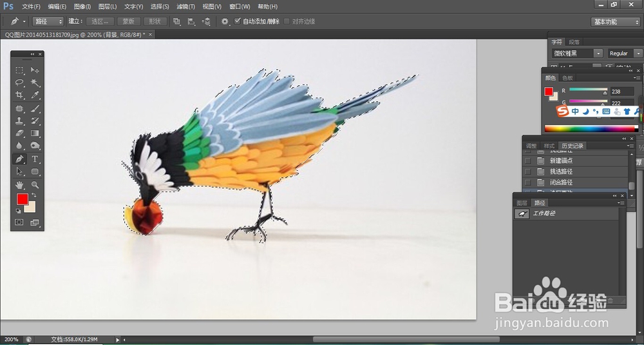
Task: Toggle history checkbox for 挑选路径
Action: pyautogui.click(x=528, y=172)
